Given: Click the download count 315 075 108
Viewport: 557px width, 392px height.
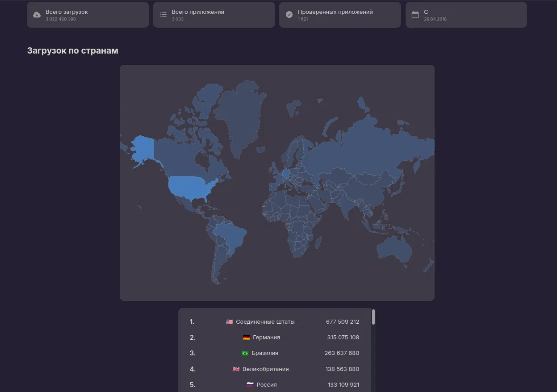Looking at the screenshot, I should point(343,338).
